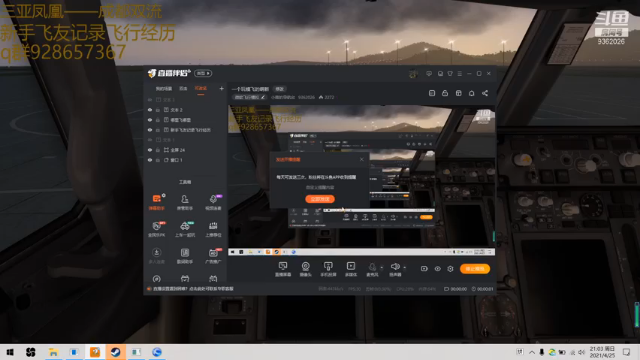Viewport: 640px width, 360px height.
Task: Click the orange send-now button in the dialog
Action: pyautogui.click(x=320, y=199)
